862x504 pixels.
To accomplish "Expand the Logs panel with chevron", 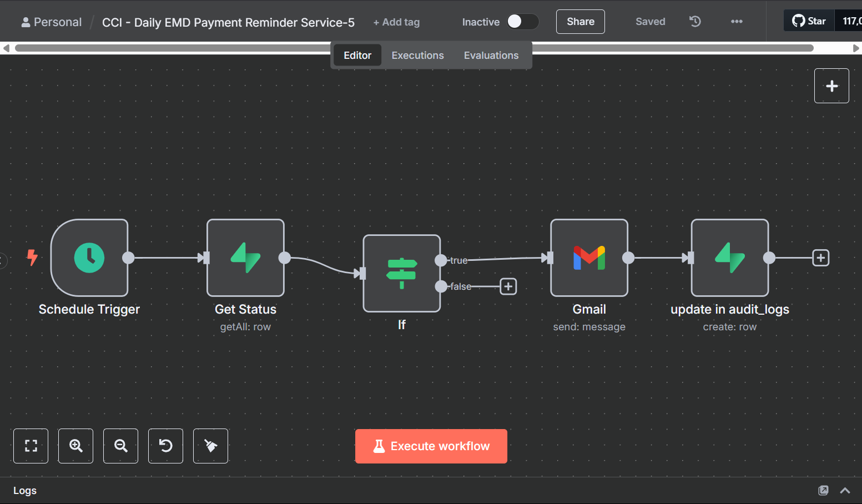I will 845,490.
